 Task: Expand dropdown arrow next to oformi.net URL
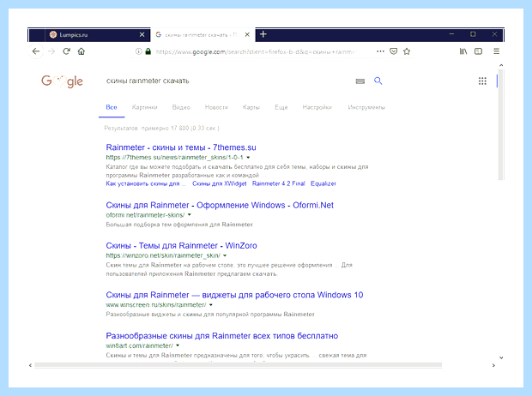(x=190, y=214)
